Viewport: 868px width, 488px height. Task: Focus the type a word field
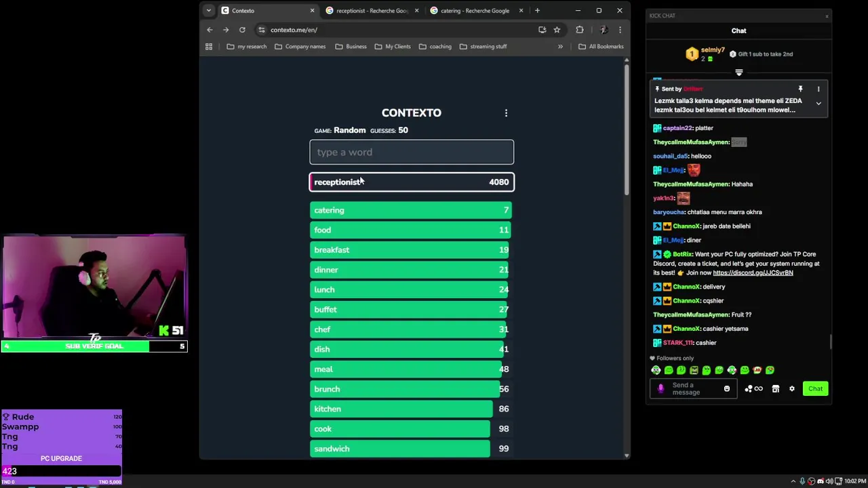click(412, 152)
